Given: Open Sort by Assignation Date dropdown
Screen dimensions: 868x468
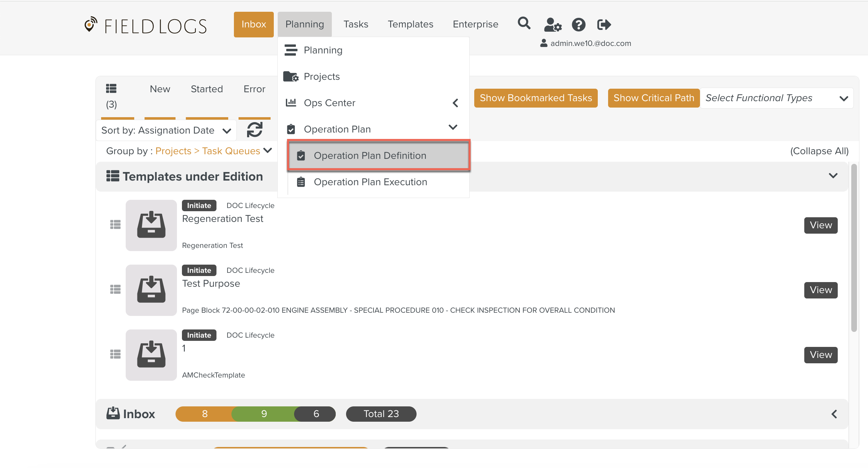Looking at the screenshot, I should pyautogui.click(x=166, y=130).
